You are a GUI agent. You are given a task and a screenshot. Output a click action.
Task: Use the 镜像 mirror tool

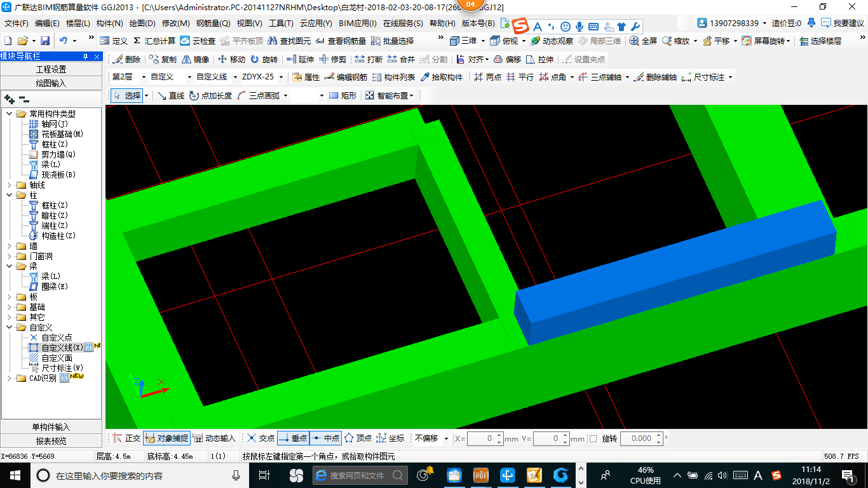195,59
